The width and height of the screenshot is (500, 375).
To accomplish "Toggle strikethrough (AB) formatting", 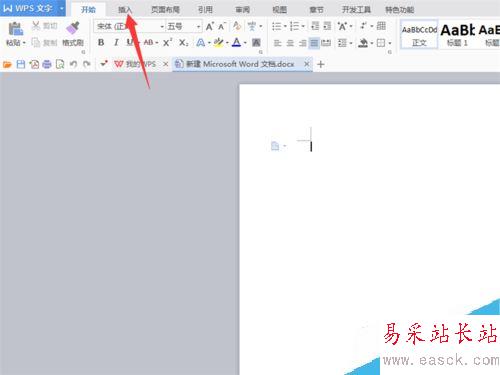I will pyautogui.click(x=148, y=42).
